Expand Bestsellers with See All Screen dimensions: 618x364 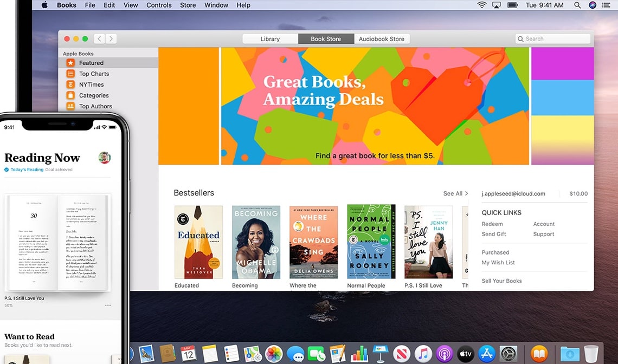click(x=455, y=193)
